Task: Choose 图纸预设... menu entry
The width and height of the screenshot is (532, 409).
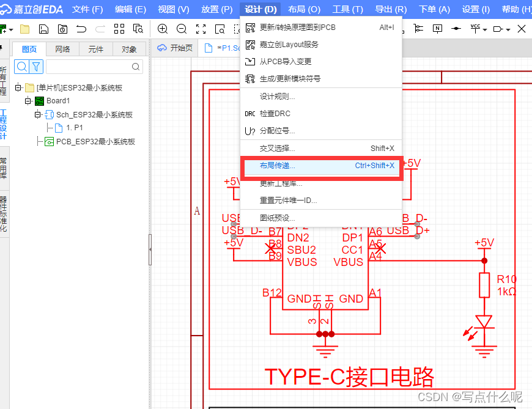Action: pyautogui.click(x=321, y=218)
